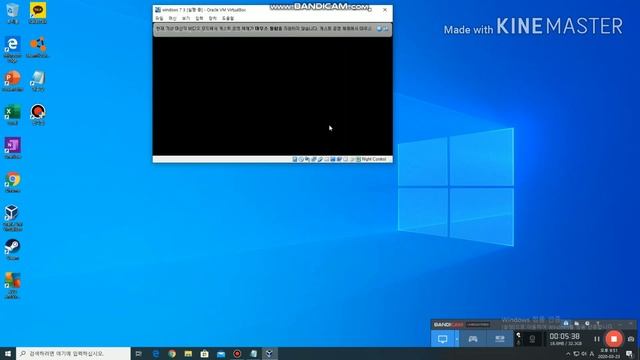Click the taskbar search box
This screenshot has height=360, width=640.
coord(73,353)
